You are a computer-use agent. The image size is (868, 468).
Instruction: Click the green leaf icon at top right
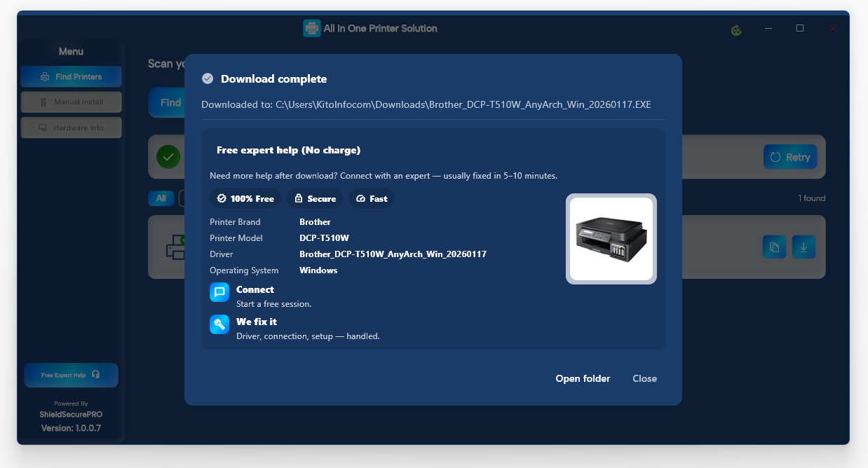(x=735, y=30)
